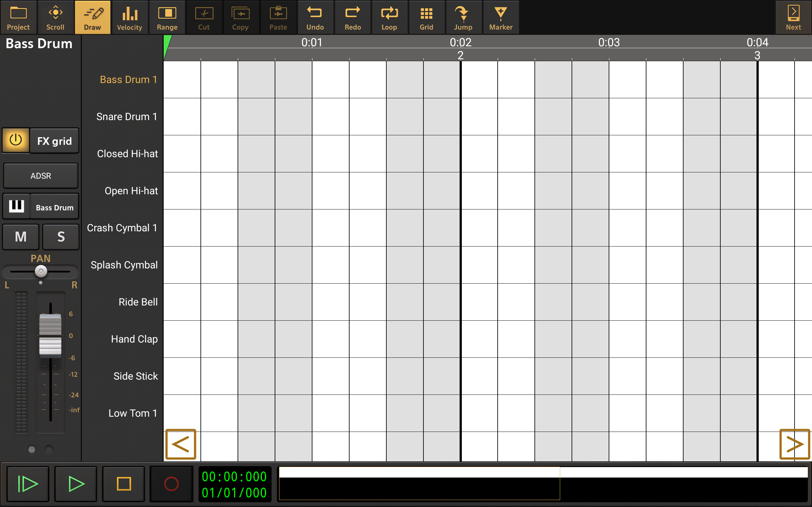Go to the Next screen

click(793, 17)
